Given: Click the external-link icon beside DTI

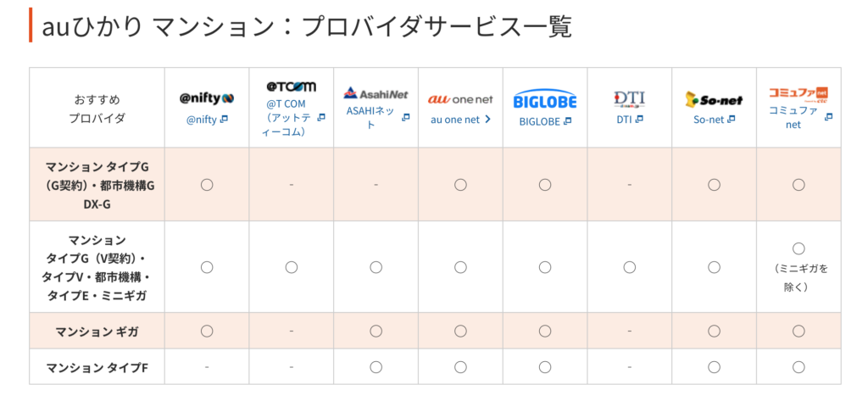Looking at the screenshot, I should coord(639,120).
